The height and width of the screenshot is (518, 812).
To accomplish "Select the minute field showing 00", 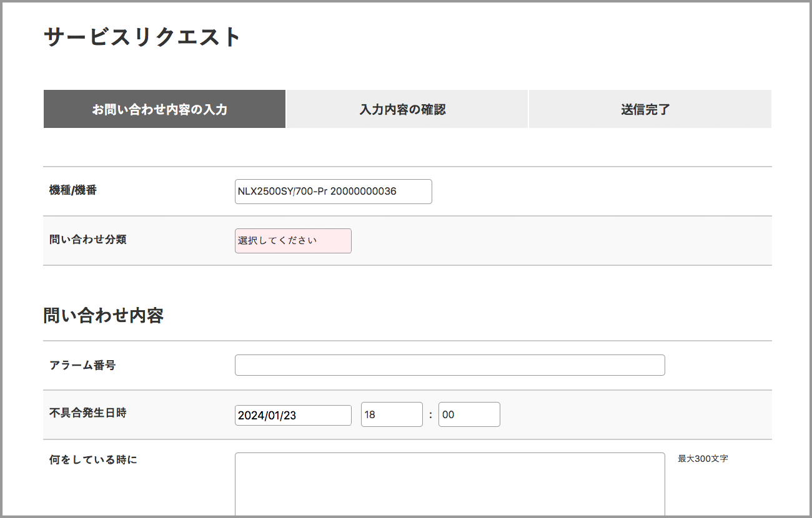I will pyautogui.click(x=469, y=414).
